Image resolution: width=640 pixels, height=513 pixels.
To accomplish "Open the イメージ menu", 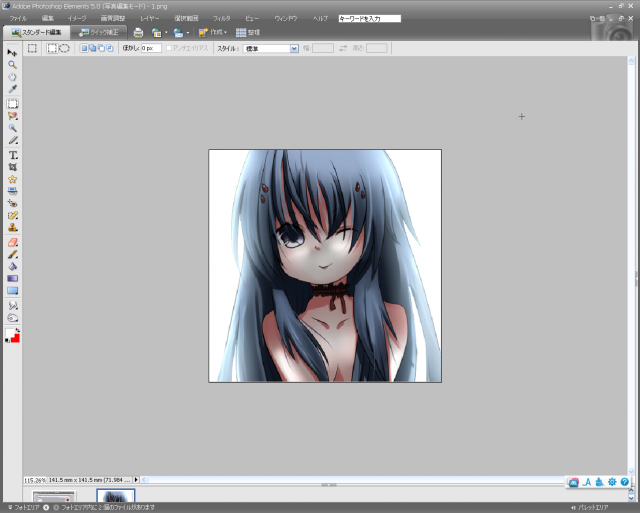I will click(x=77, y=18).
